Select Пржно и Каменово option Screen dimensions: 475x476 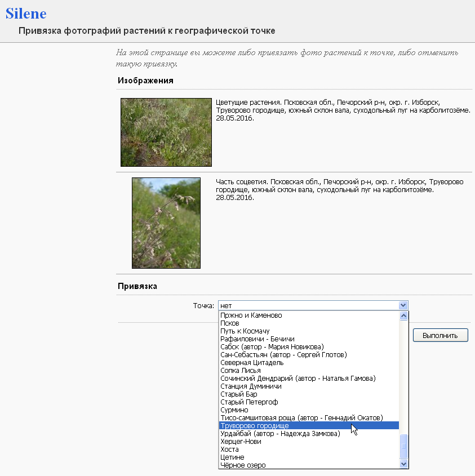251,315
